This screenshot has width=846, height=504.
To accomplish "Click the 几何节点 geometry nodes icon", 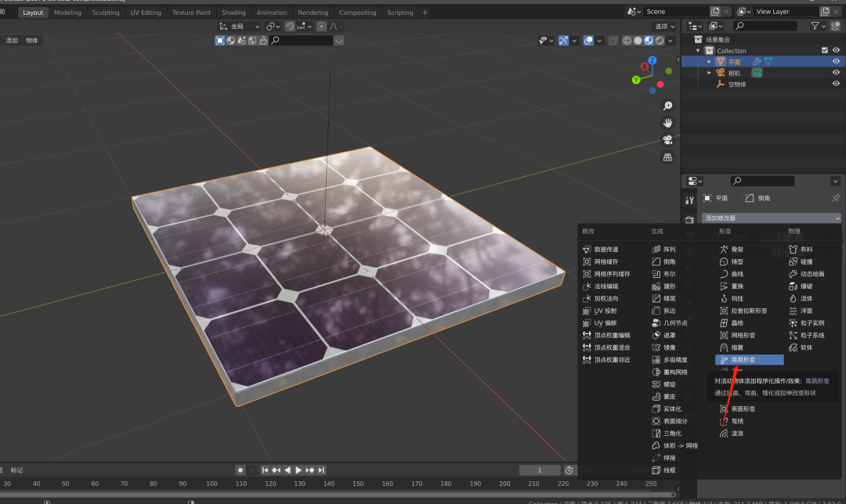I will tap(656, 323).
